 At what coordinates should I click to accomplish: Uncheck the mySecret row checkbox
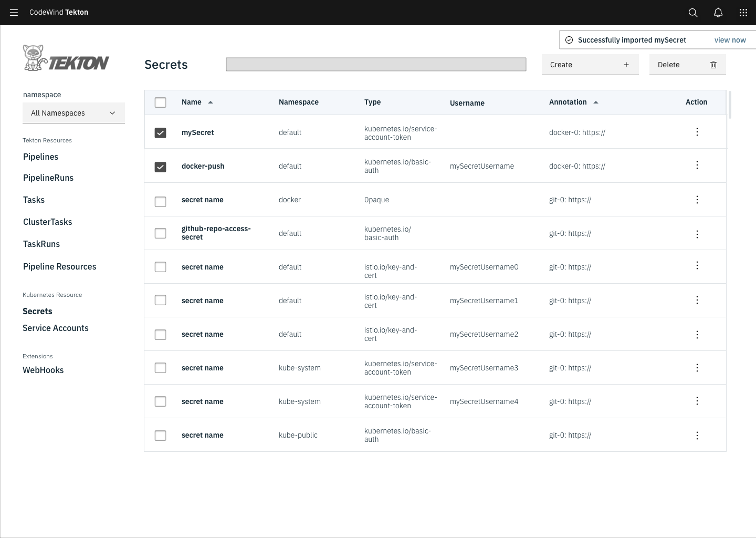coord(160,133)
